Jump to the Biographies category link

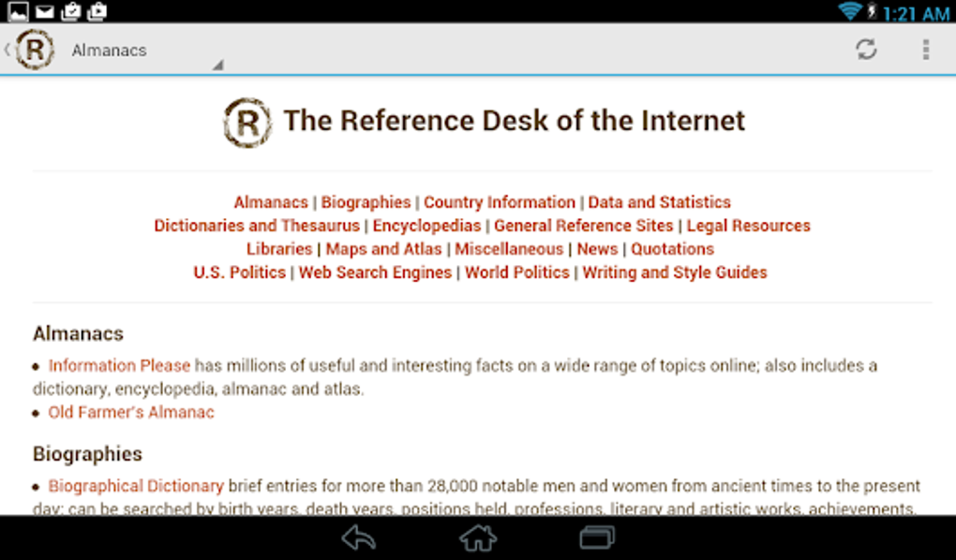click(366, 201)
